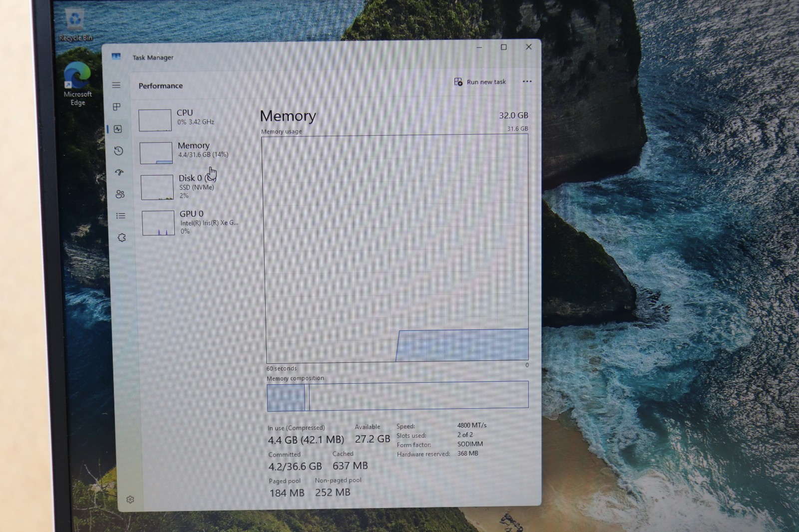This screenshot has height=532, width=799.
Task: Open the hamburger navigation menu
Action: pyautogui.click(x=116, y=85)
